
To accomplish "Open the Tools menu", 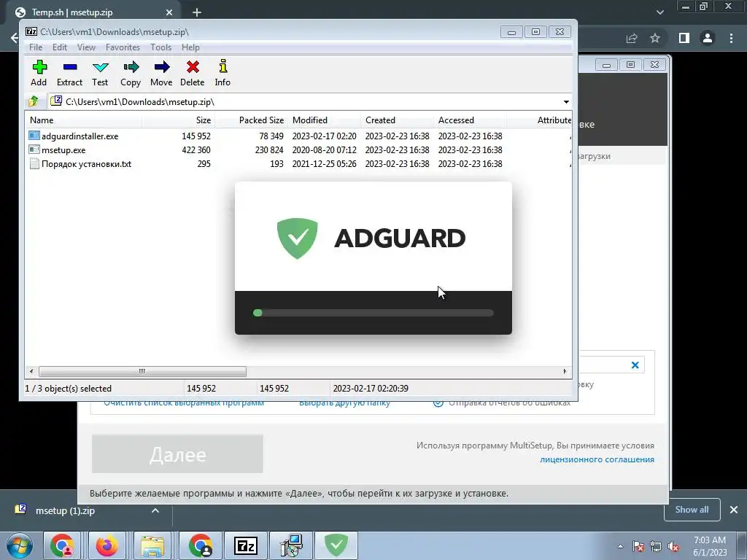I will [x=161, y=47].
